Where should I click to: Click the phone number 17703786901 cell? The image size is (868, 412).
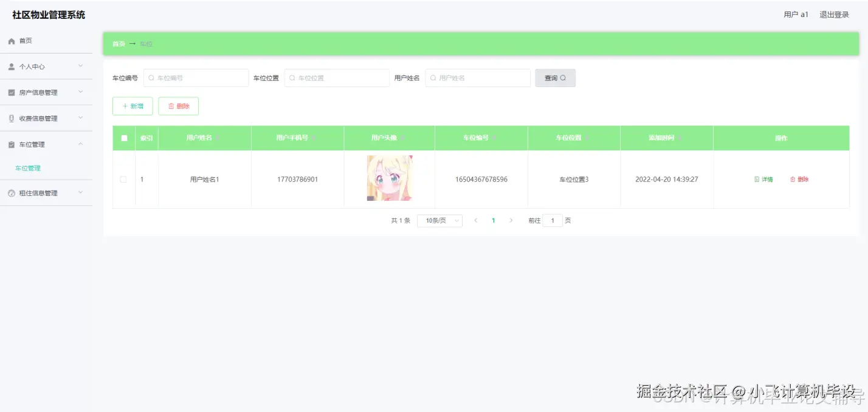pyautogui.click(x=297, y=180)
